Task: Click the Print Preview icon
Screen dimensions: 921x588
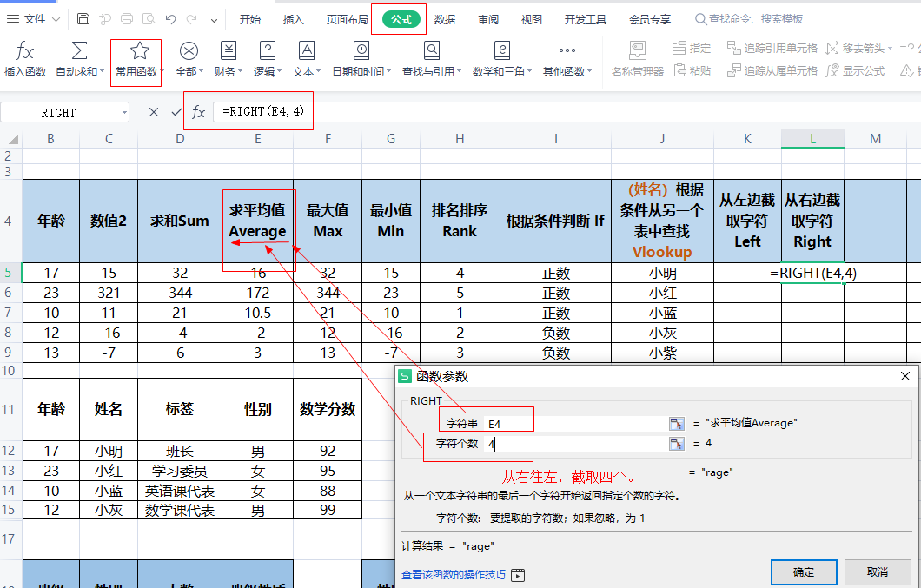Action: pyautogui.click(x=149, y=19)
